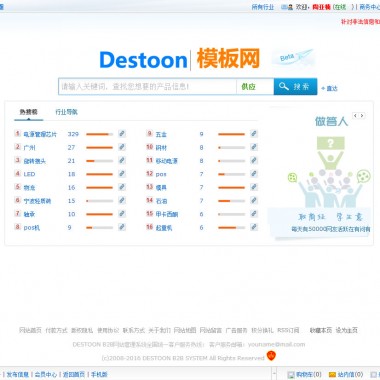The width and height of the screenshot is (380, 380).
Task: Open the 所有行业 link at top
Action: (x=263, y=7)
